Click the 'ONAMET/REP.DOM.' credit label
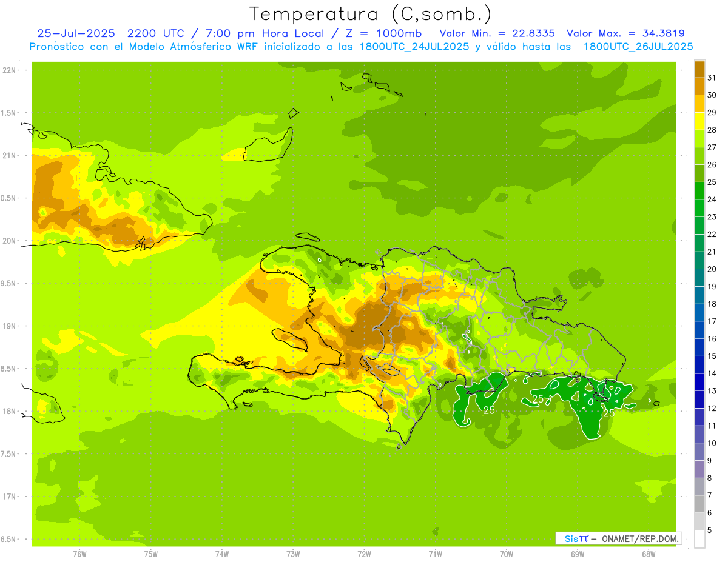 click(640, 538)
